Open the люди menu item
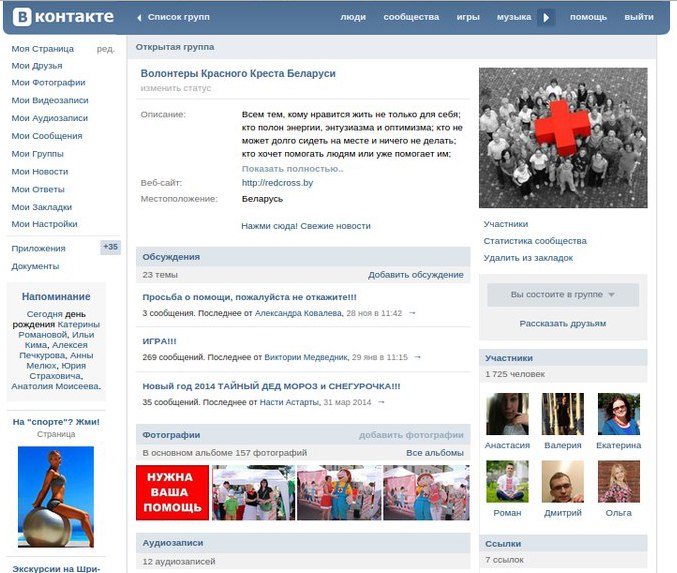677x573 pixels. pyautogui.click(x=353, y=17)
